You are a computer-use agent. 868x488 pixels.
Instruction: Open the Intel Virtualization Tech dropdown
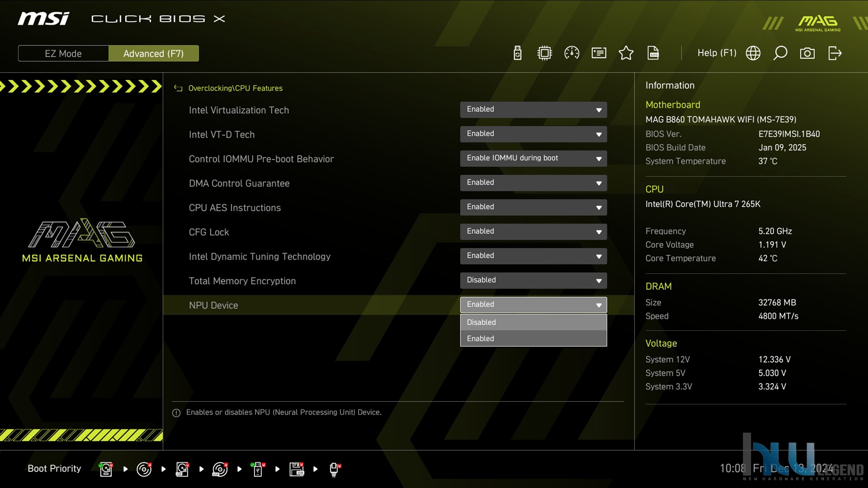[x=534, y=110]
